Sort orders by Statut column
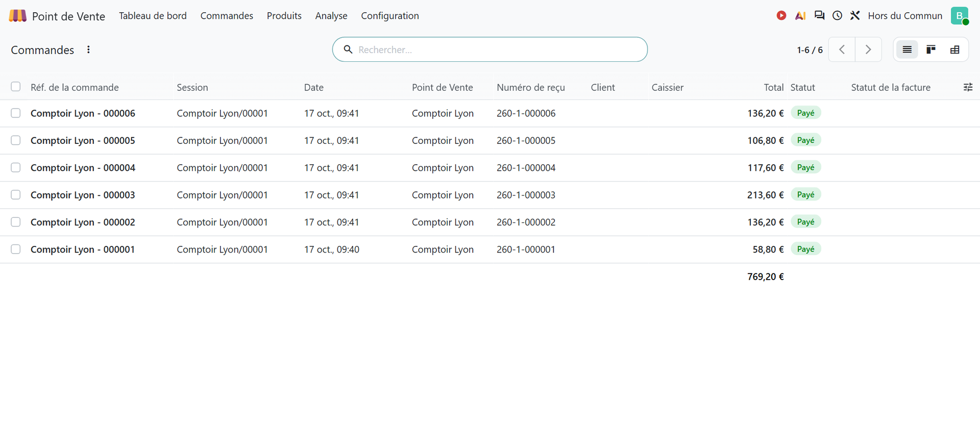Image resolution: width=980 pixels, height=422 pixels. pos(803,87)
